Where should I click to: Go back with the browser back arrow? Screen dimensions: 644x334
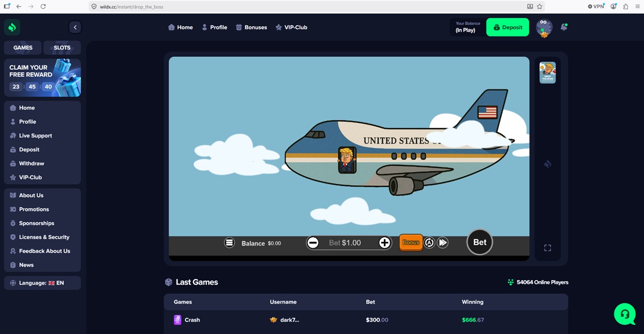pyautogui.click(x=19, y=6)
